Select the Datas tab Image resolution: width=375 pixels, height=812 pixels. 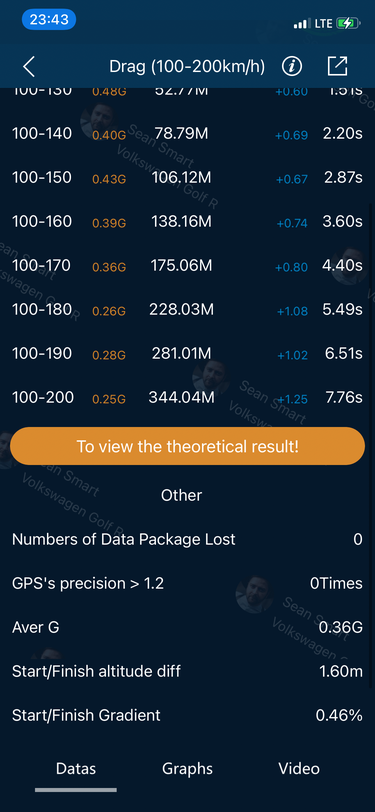[76, 768]
